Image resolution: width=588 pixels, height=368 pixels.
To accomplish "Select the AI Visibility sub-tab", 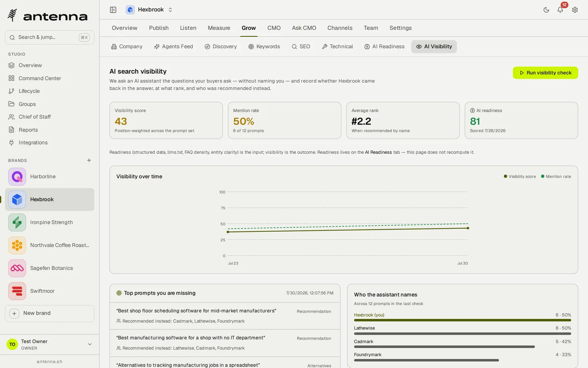I will click(434, 47).
